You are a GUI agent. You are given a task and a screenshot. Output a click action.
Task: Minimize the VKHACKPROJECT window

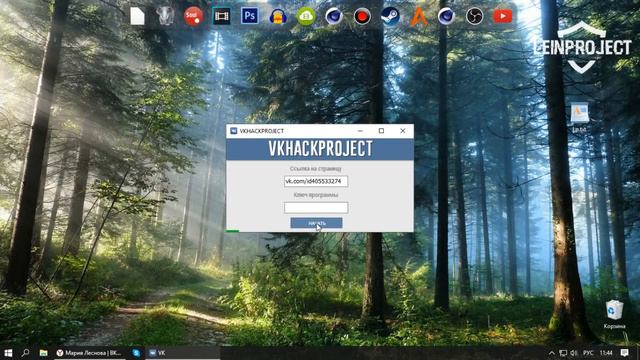coord(360,131)
